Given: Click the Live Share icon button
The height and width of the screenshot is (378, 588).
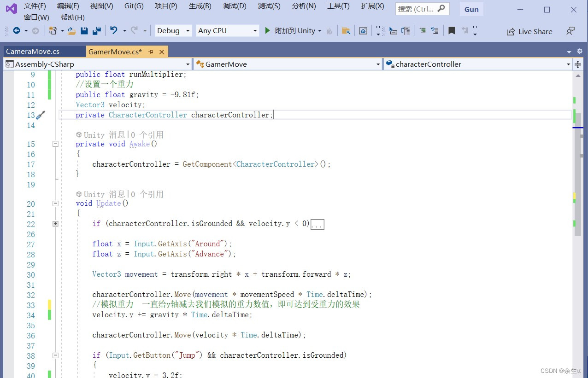Looking at the screenshot, I should (529, 31).
